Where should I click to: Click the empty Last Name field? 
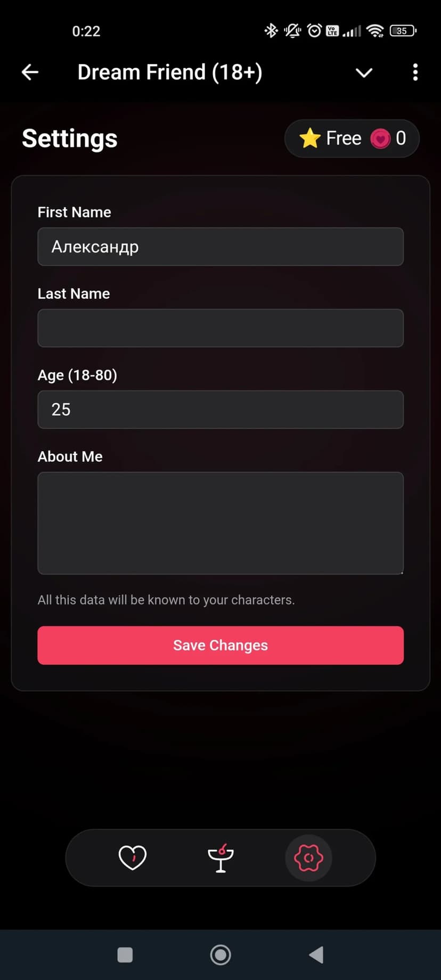(220, 328)
